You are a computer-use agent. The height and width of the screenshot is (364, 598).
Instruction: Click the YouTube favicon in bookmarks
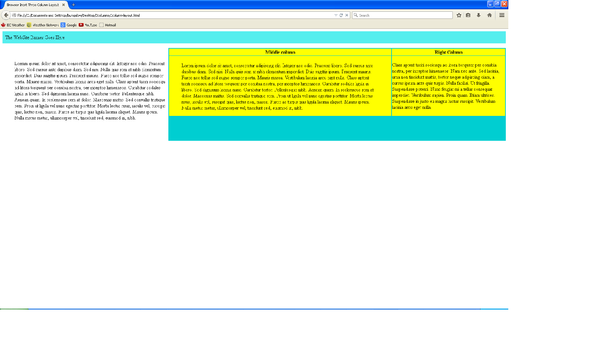(x=81, y=25)
